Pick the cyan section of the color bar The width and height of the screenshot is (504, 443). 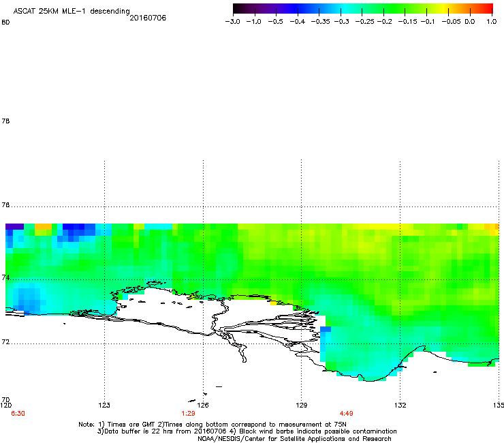point(345,8)
